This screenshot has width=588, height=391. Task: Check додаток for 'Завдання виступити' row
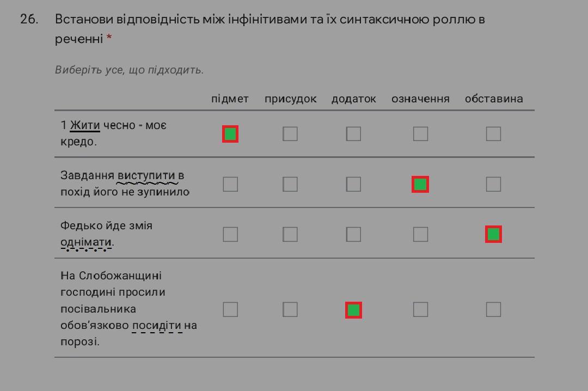click(353, 184)
